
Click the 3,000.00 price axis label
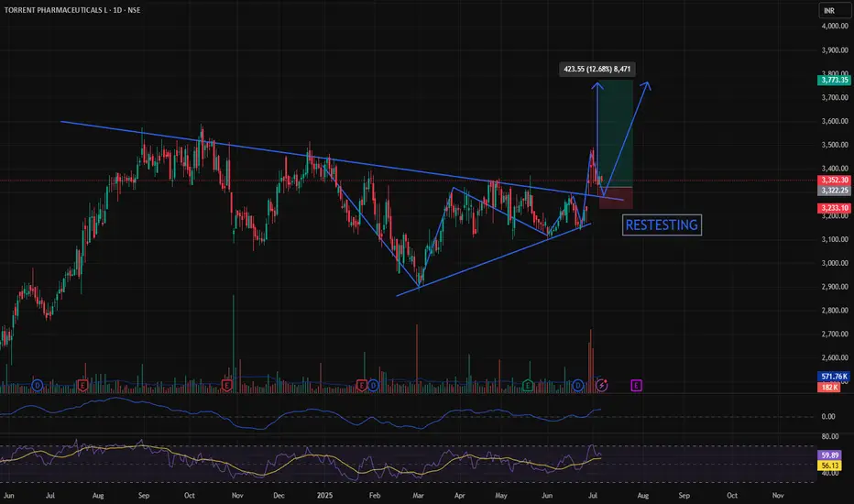click(835, 263)
